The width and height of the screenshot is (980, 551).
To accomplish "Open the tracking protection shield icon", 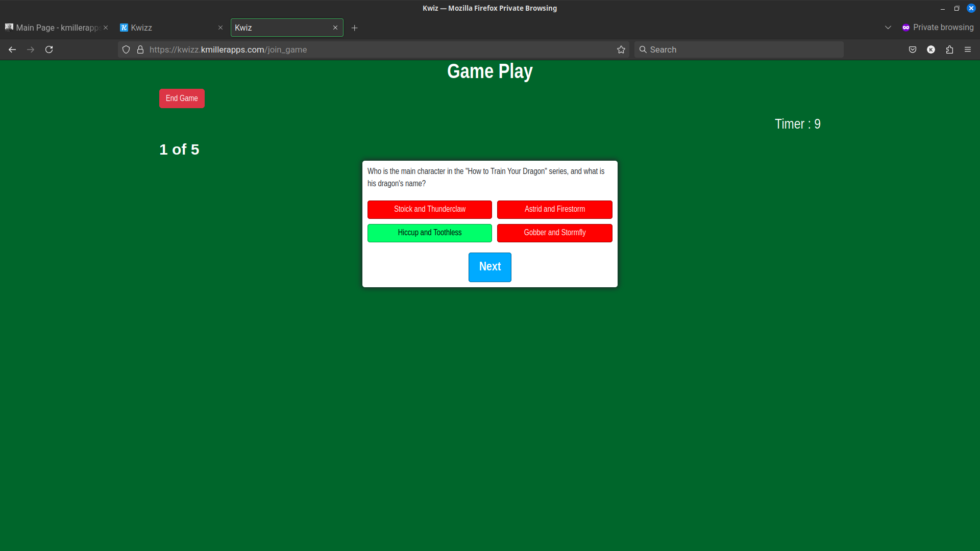I will pyautogui.click(x=126, y=49).
